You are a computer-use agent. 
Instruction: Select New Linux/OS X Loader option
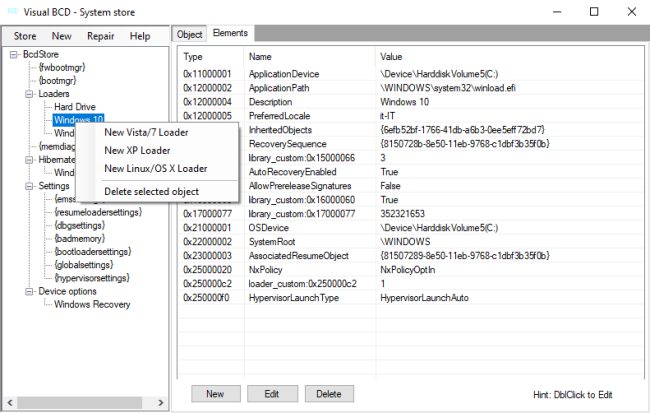155,169
